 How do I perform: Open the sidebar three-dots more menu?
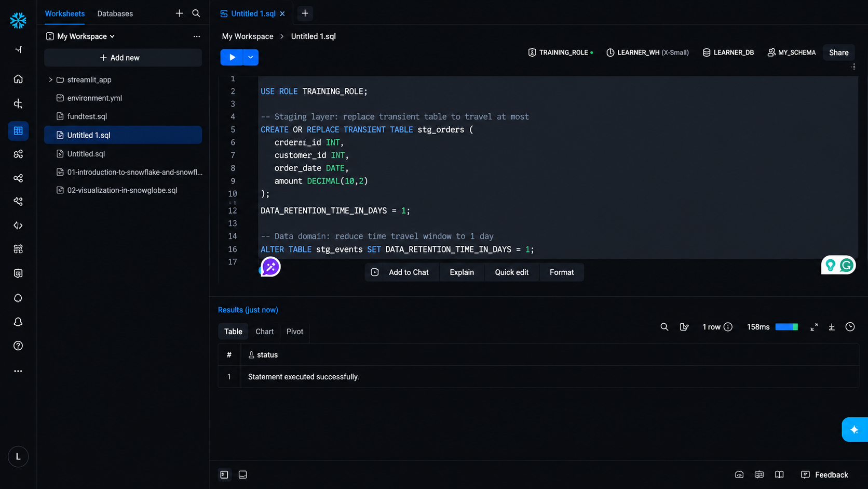click(x=18, y=371)
